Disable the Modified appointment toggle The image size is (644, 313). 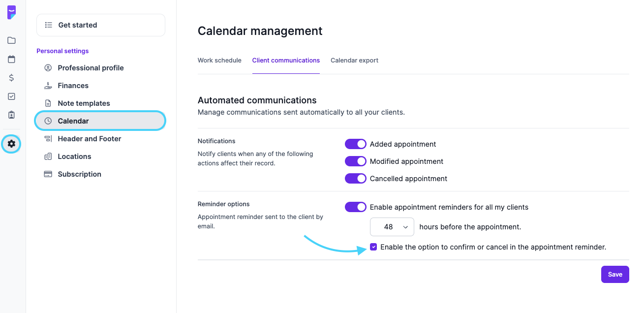(355, 161)
